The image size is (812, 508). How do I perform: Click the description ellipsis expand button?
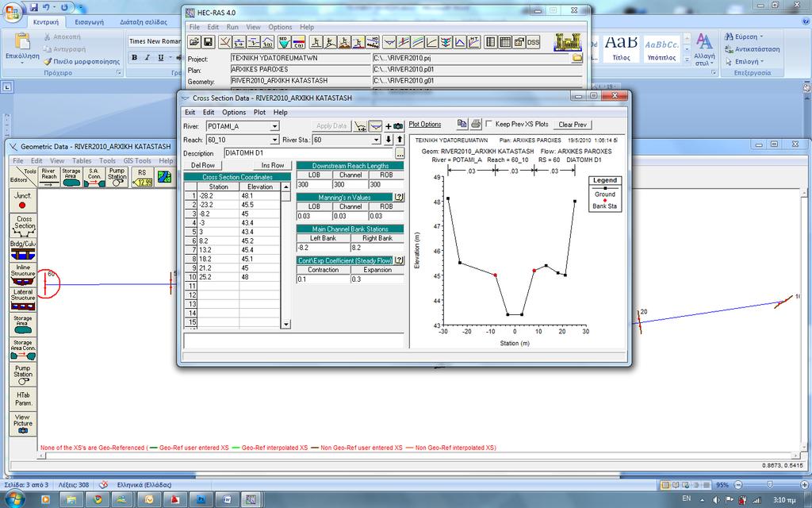coord(400,153)
